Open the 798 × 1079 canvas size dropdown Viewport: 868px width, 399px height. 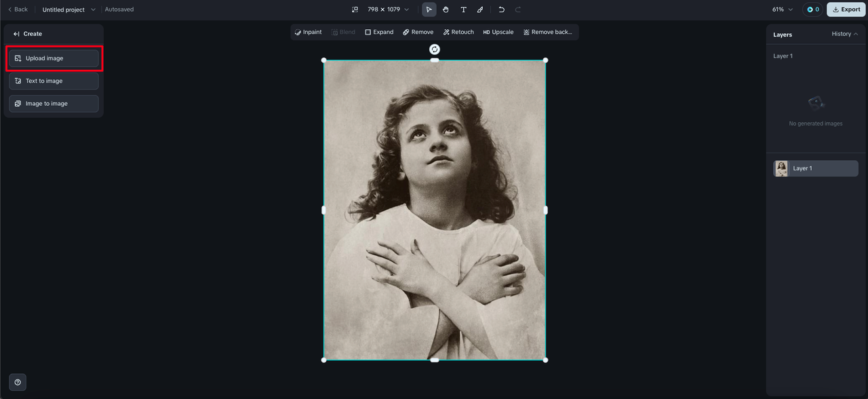click(389, 9)
